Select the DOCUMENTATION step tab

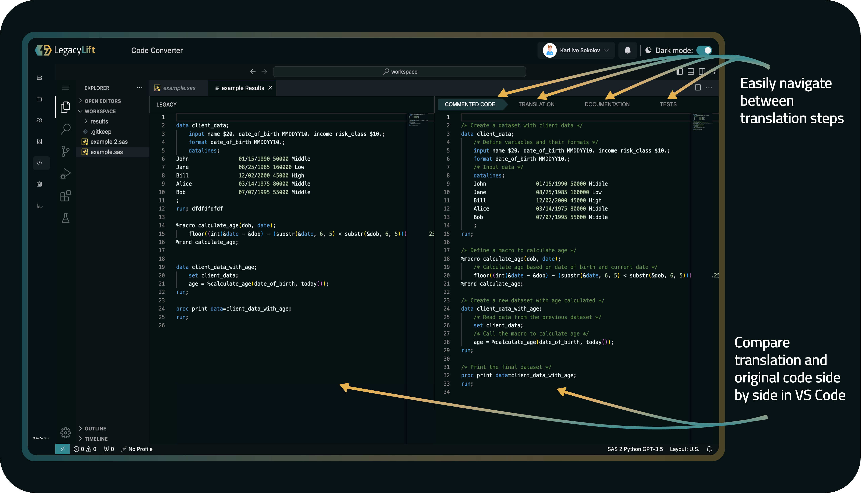pos(607,104)
